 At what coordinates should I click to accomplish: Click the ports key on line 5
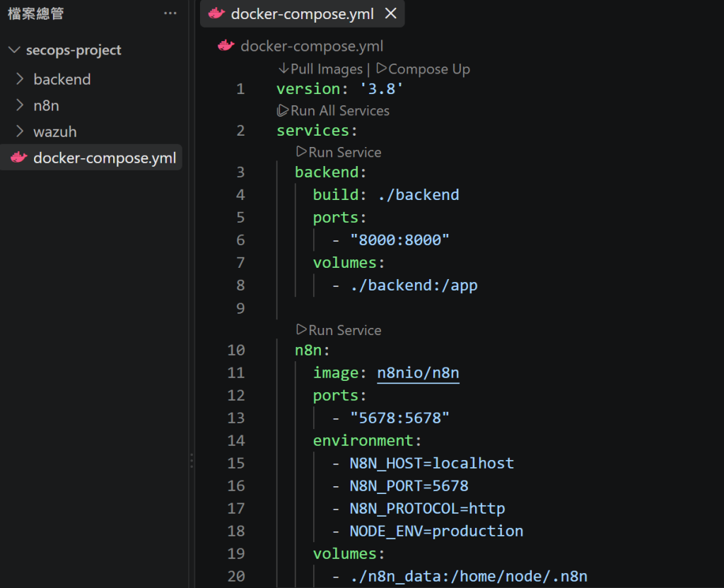point(336,218)
